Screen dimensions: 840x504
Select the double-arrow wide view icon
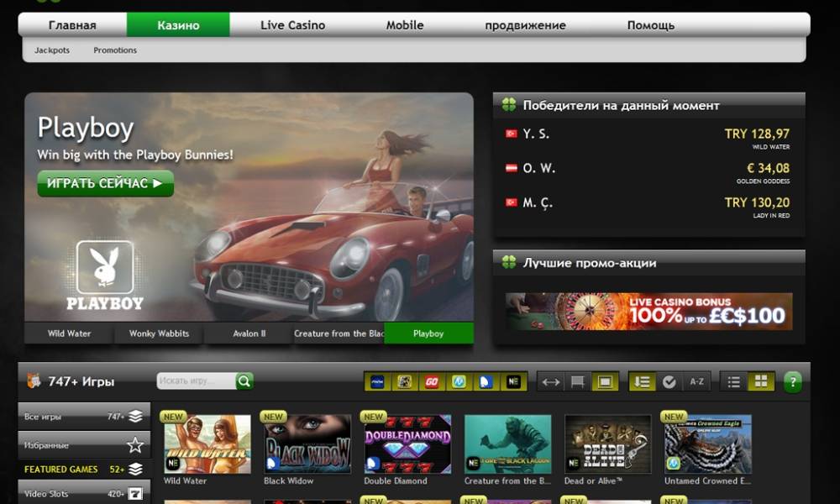click(551, 382)
